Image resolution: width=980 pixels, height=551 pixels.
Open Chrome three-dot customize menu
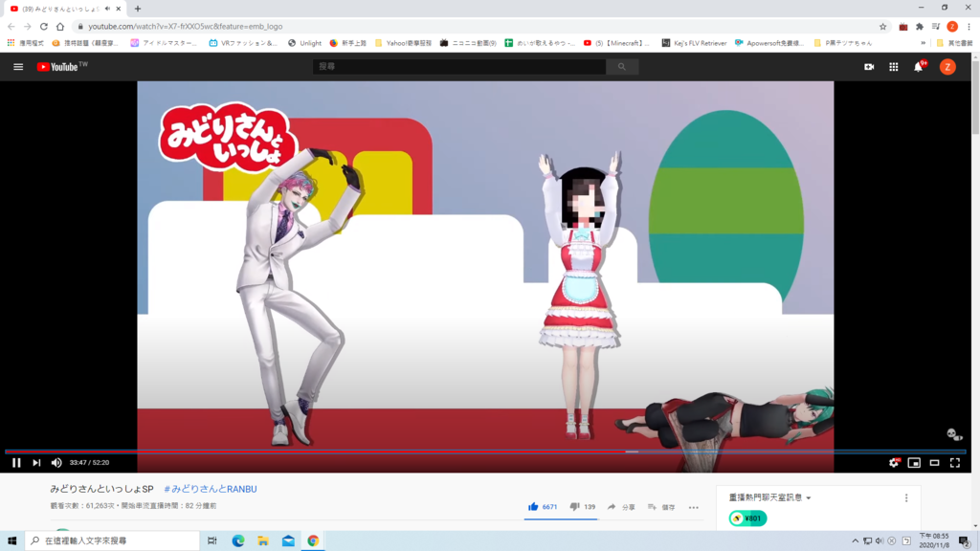969,26
